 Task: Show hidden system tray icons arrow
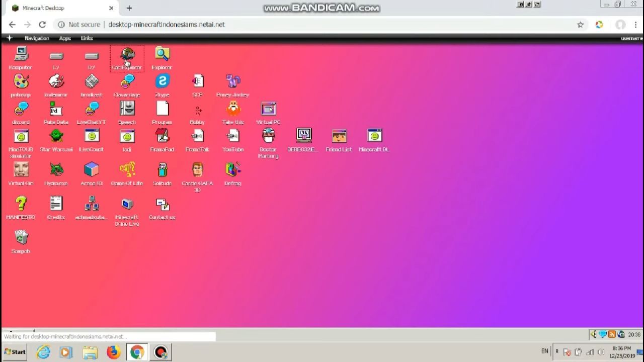(x=556, y=351)
